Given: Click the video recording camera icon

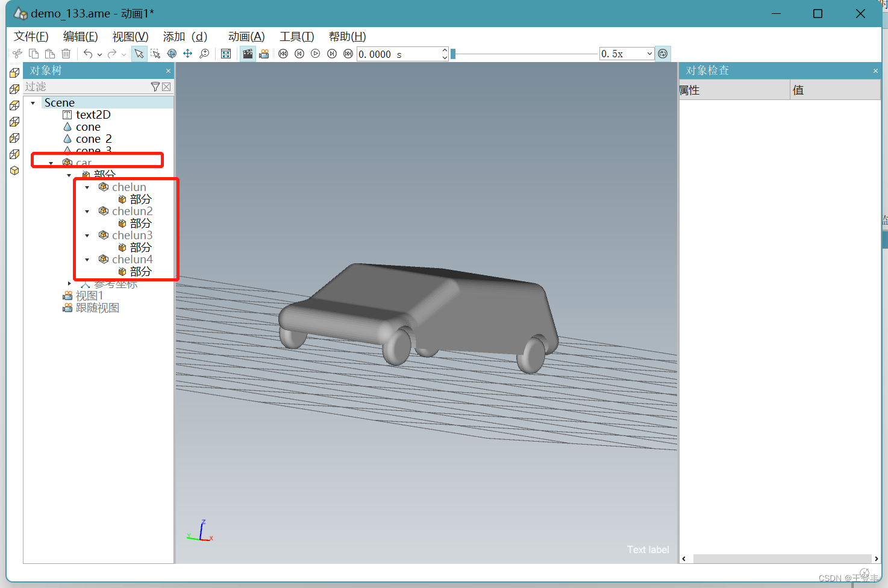Looking at the screenshot, I should (x=264, y=54).
